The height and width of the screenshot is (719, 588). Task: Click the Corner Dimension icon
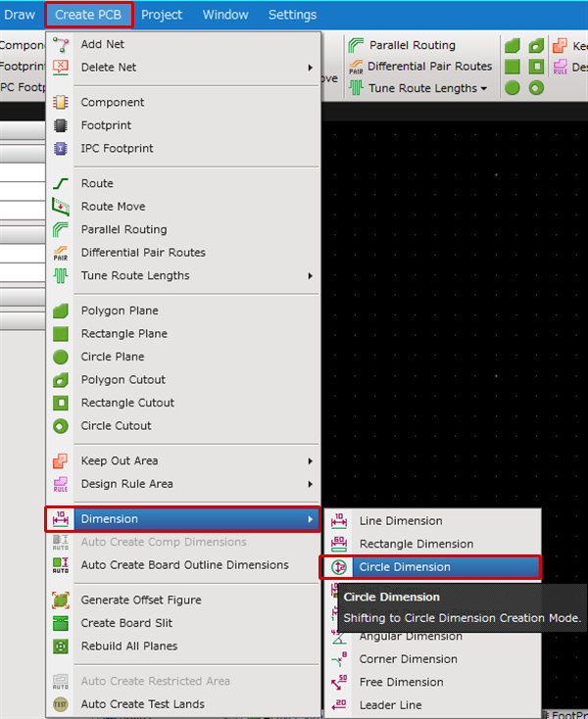339,659
